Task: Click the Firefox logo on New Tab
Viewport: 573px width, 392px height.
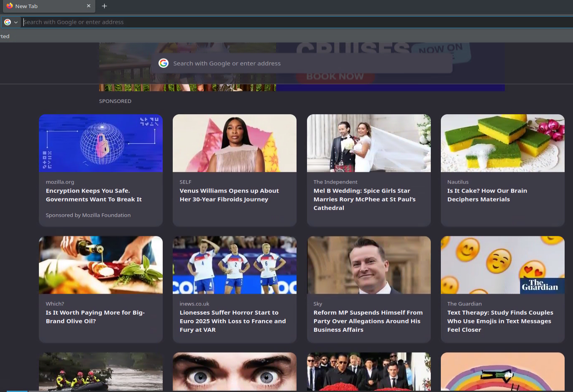Action: coord(10,6)
